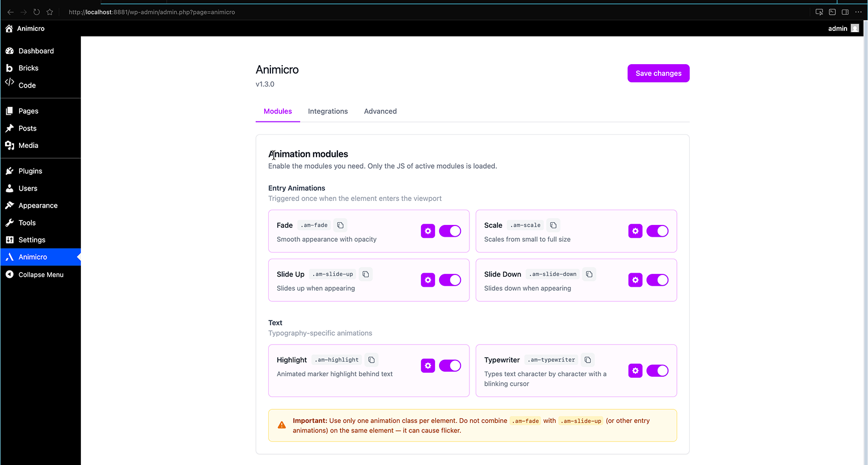Open Fade module settings gear
Image resolution: width=868 pixels, height=465 pixels.
428,231
